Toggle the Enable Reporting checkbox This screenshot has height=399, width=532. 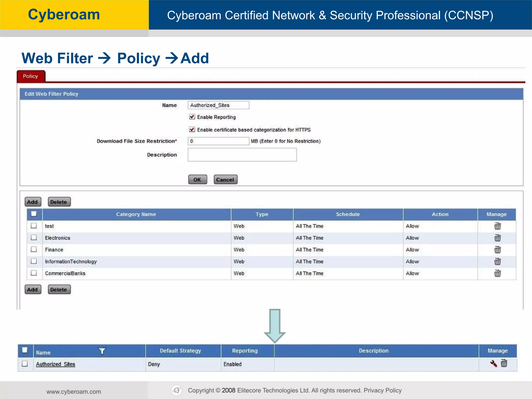[192, 117]
